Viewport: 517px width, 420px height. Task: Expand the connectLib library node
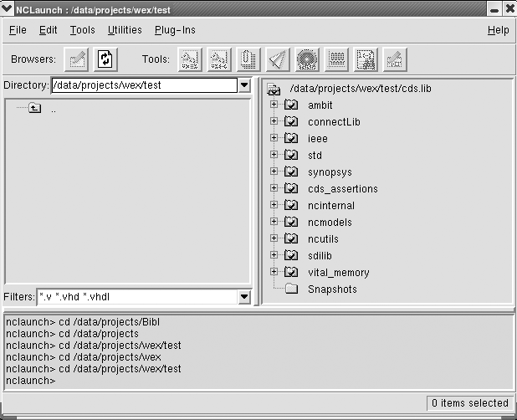(274, 121)
